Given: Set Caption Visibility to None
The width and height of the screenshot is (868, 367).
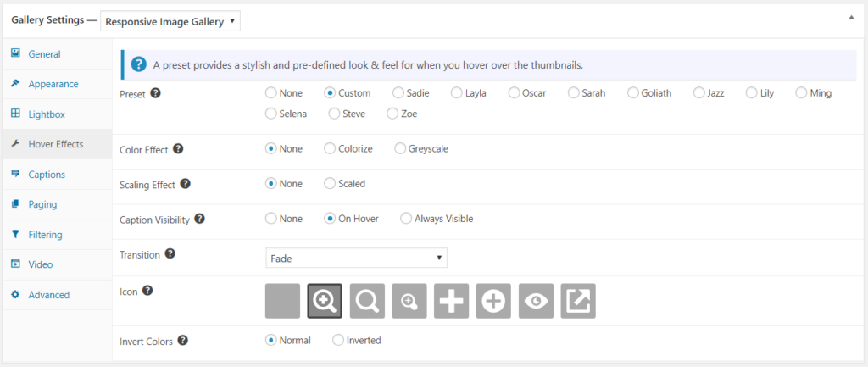Looking at the screenshot, I should (x=270, y=218).
